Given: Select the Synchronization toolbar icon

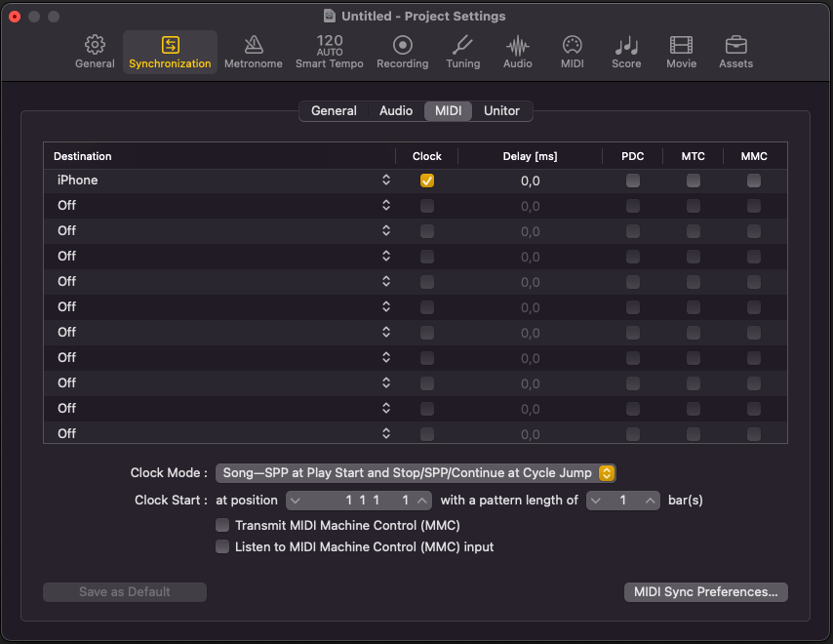Looking at the screenshot, I should point(170,52).
